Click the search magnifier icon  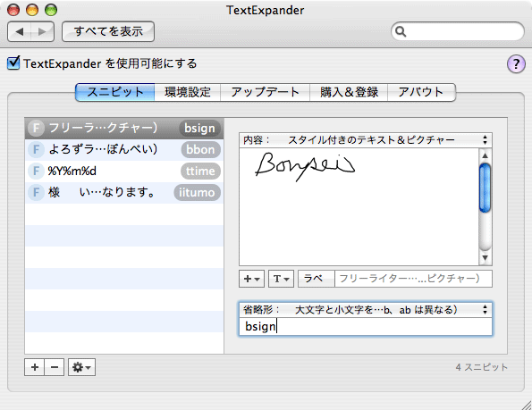401,32
